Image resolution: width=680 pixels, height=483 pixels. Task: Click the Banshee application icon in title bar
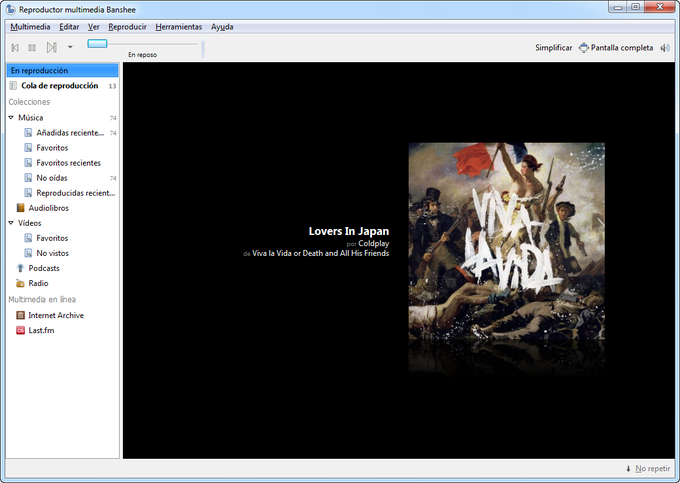point(10,9)
